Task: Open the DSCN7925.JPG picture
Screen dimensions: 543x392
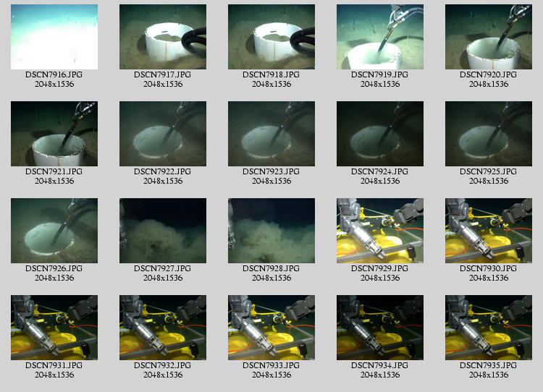Action: click(489, 134)
